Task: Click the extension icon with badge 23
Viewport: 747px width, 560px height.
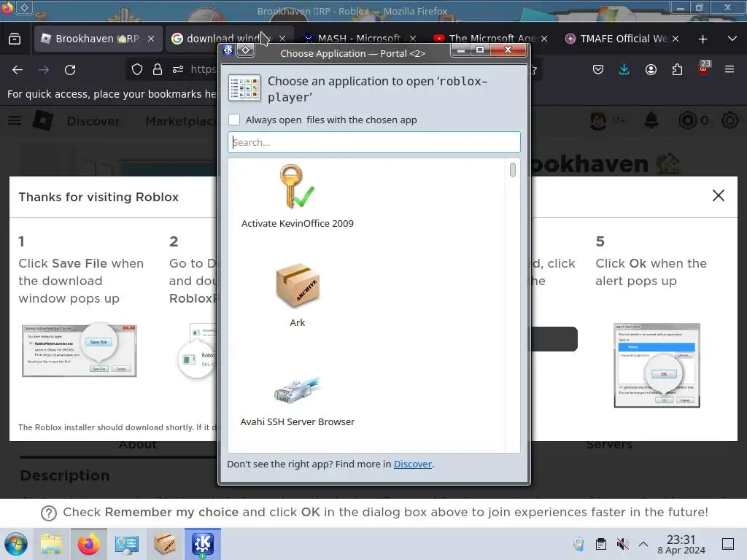Action: click(x=704, y=68)
